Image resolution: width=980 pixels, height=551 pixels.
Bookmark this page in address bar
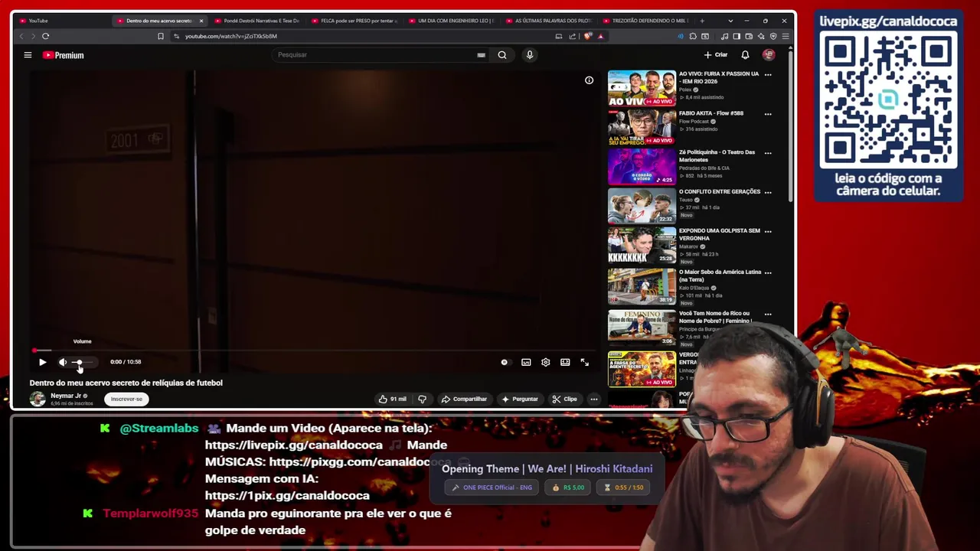(x=160, y=36)
